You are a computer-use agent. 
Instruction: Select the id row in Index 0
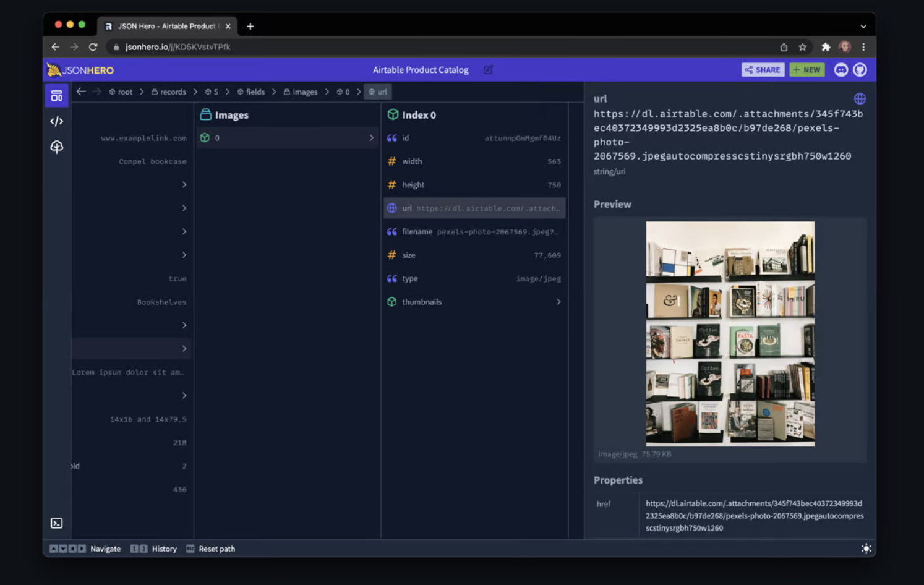point(474,138)
